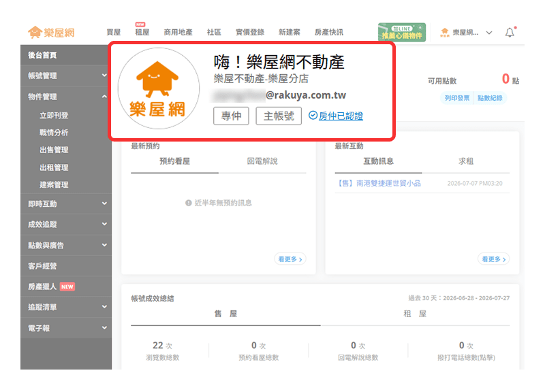Switch to 租屋 performance tab

tap(415, 314)
